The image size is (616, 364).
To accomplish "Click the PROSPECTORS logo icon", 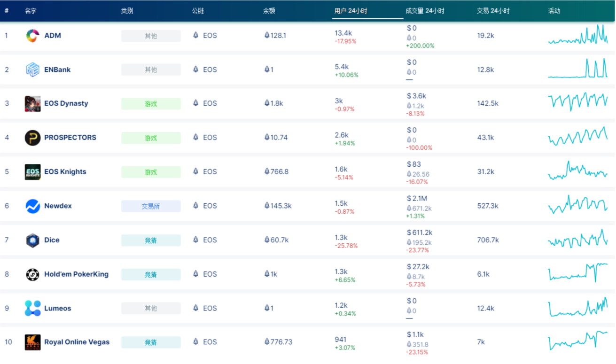I will [32, 138].
